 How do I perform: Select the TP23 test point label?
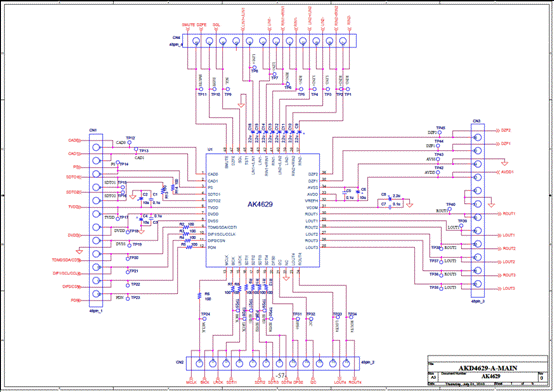[136, 298]
